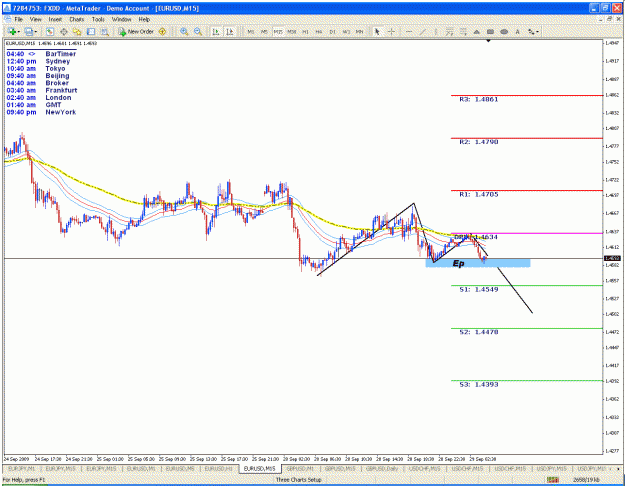Screen dimensions: 625x486
Task: Select the rectangle shape tool
Action: [490, 31]
